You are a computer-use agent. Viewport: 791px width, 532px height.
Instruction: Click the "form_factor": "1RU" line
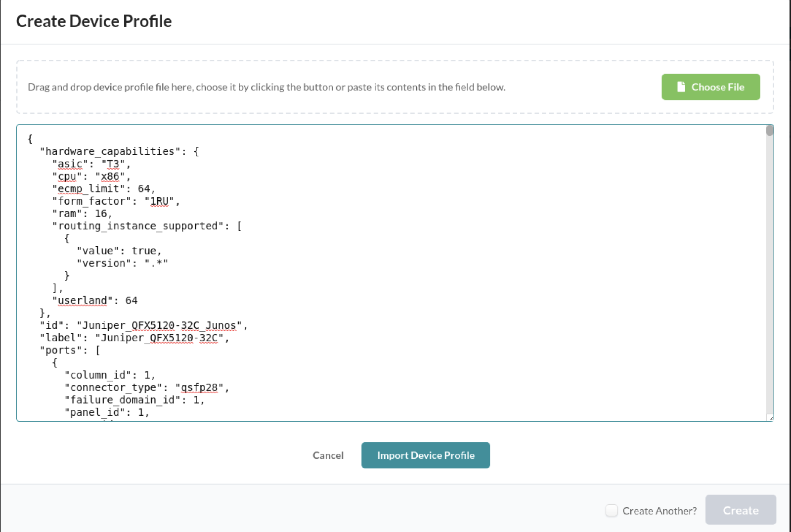coord(116,201)
